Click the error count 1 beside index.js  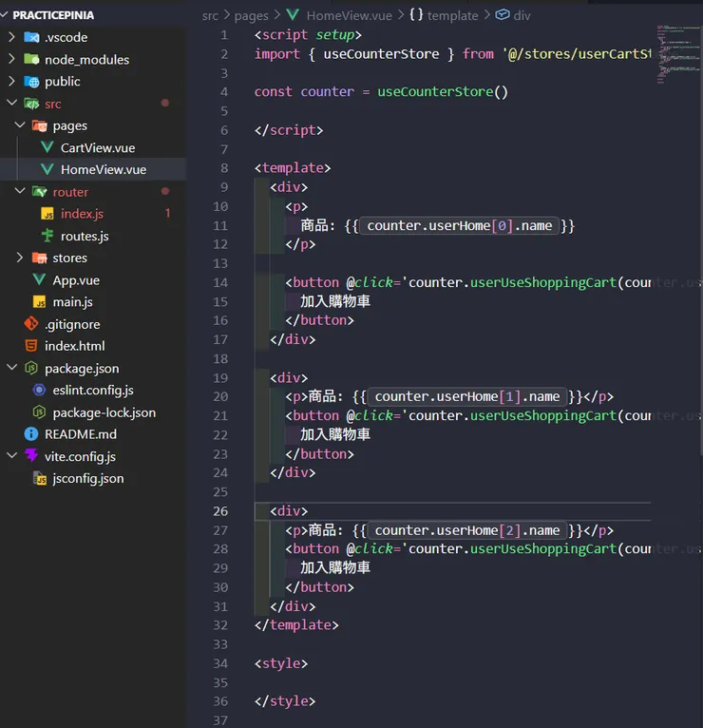coord(167,213)
